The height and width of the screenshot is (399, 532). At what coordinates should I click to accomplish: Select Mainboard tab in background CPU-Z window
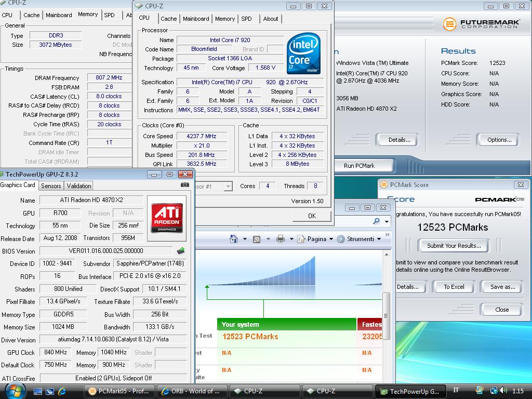click(x=59, y=15)
